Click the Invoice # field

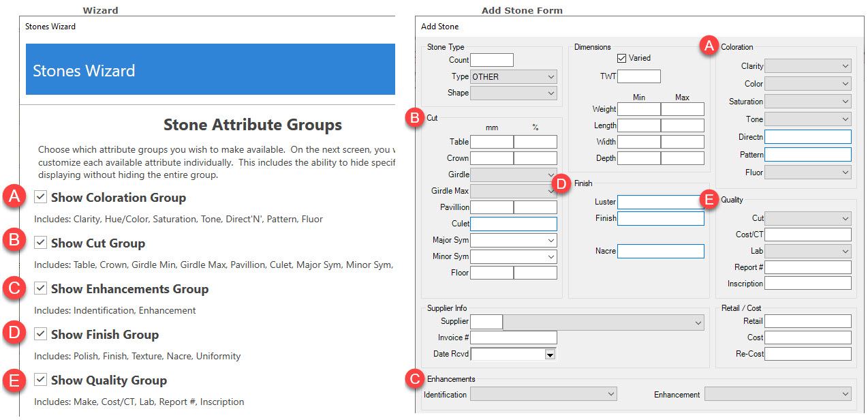[514, 337]
